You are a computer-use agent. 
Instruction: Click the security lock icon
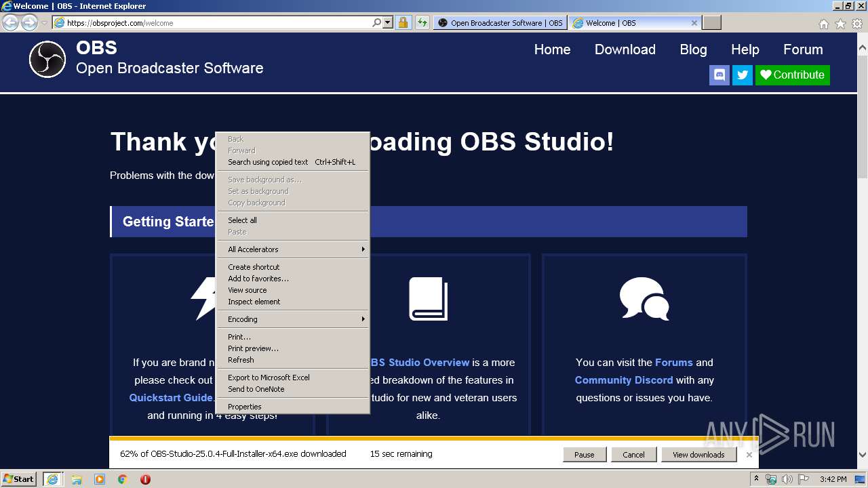(403, 23)
